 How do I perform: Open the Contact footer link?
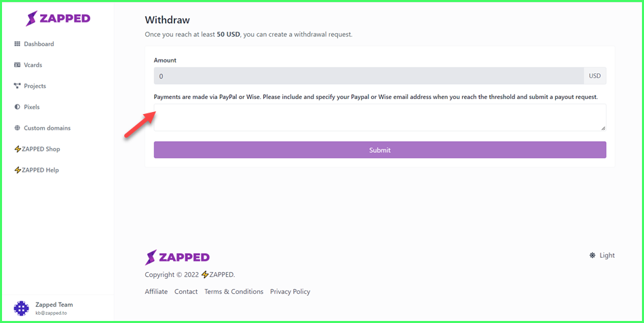(x=186, y=291)
